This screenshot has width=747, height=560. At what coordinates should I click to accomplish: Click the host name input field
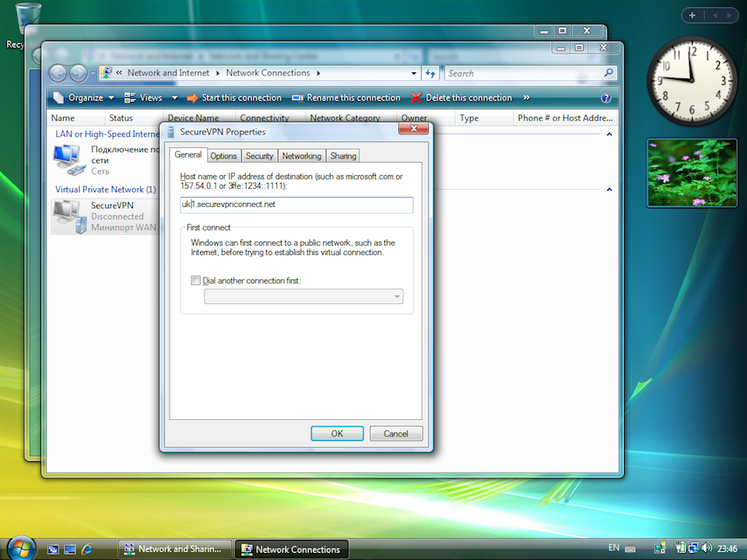point(296,205)
